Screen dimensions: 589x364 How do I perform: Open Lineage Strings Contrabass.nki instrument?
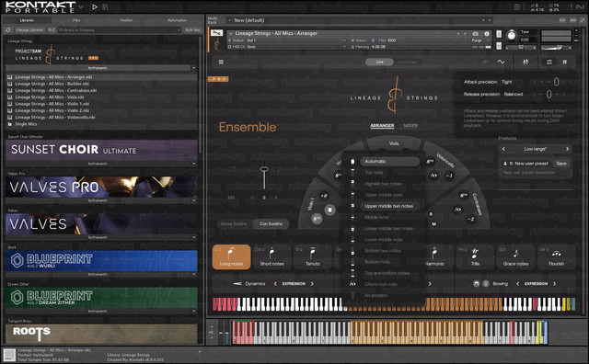(55, 90)
